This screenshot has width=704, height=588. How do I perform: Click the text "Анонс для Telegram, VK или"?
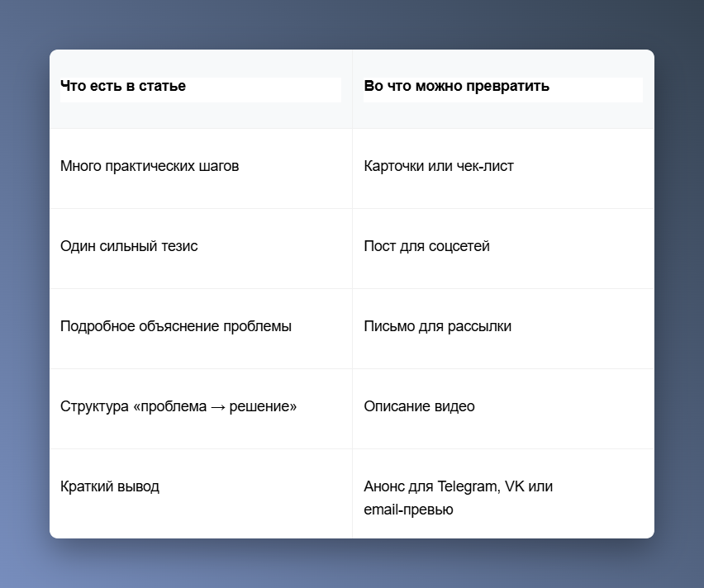tap(458, 486)
